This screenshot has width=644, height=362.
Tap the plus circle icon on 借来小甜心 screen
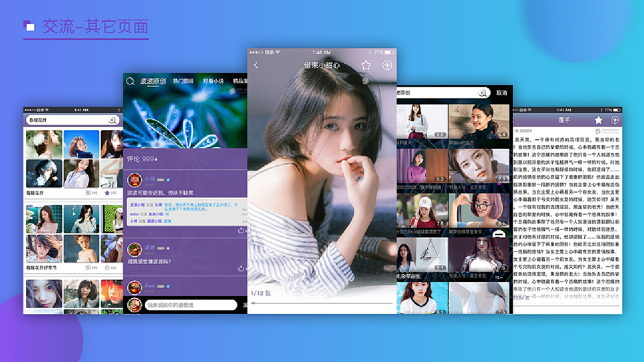[387, 65]
